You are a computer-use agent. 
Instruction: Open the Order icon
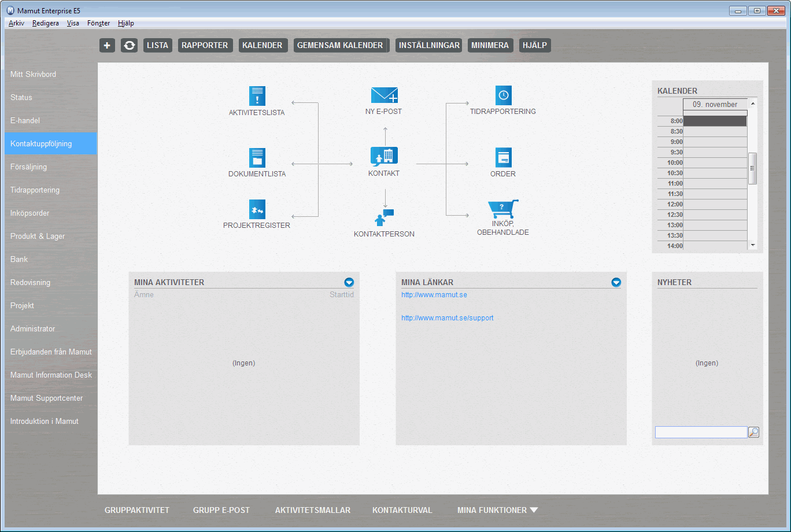click(504, 157)
